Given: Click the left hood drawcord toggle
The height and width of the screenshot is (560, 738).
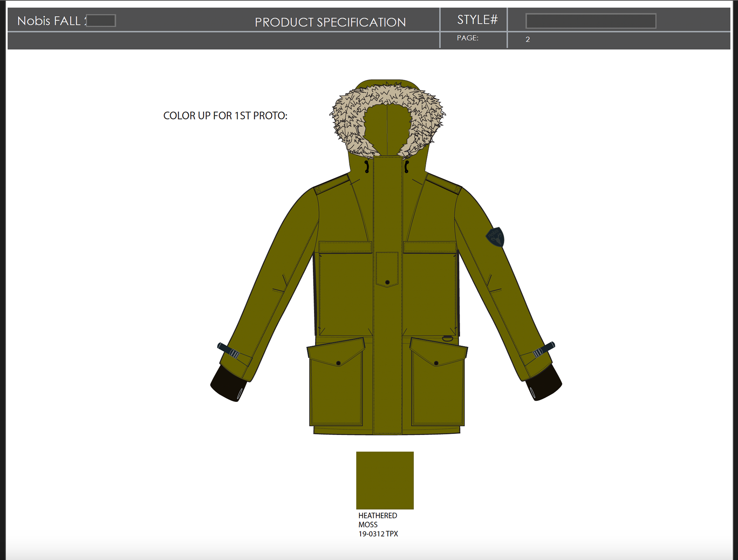Looking at the screenshot, I should click(367, 167).
